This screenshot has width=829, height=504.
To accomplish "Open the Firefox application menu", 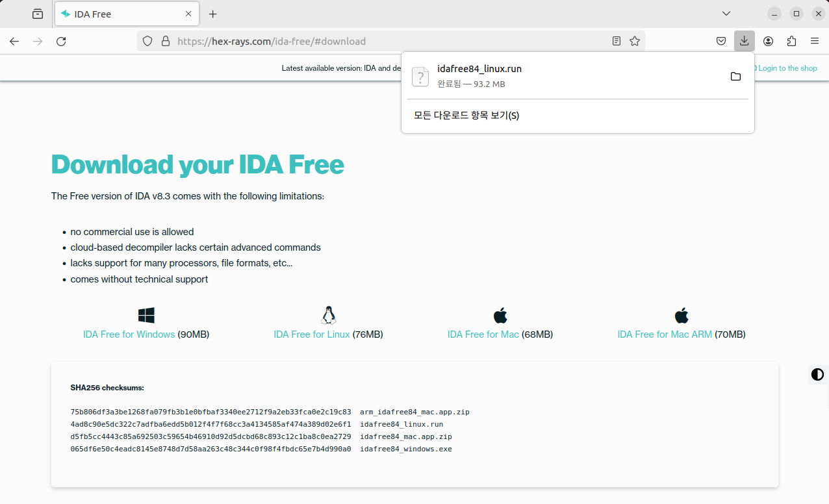I will pos(815,41).
